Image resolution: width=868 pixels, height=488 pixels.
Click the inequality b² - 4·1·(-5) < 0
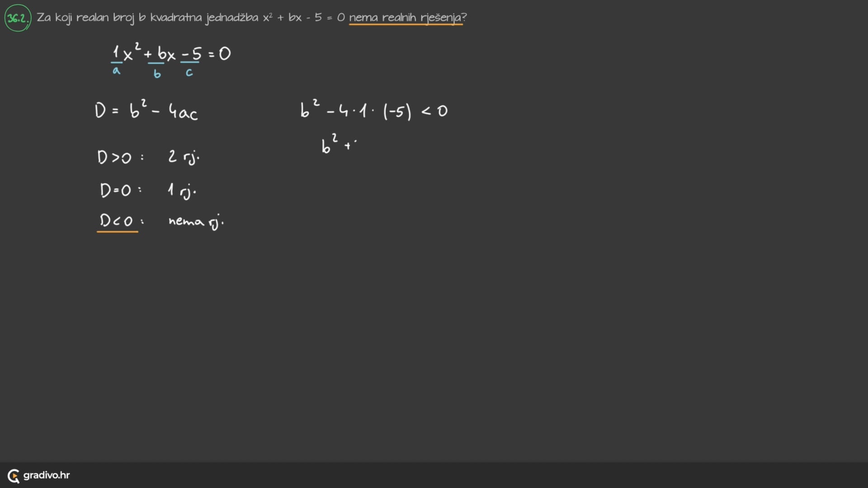coord(373,111)
